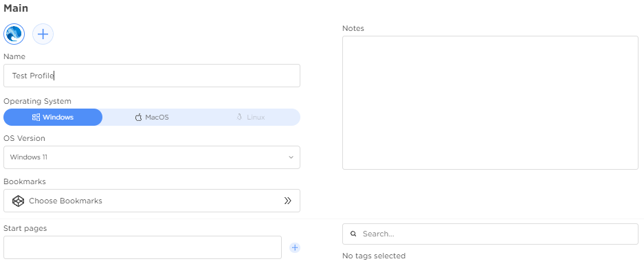Click the Windows logo icon in OS selector
Image resolution: width=644 pixels, height=268 pixels.
tap(36, 118)
